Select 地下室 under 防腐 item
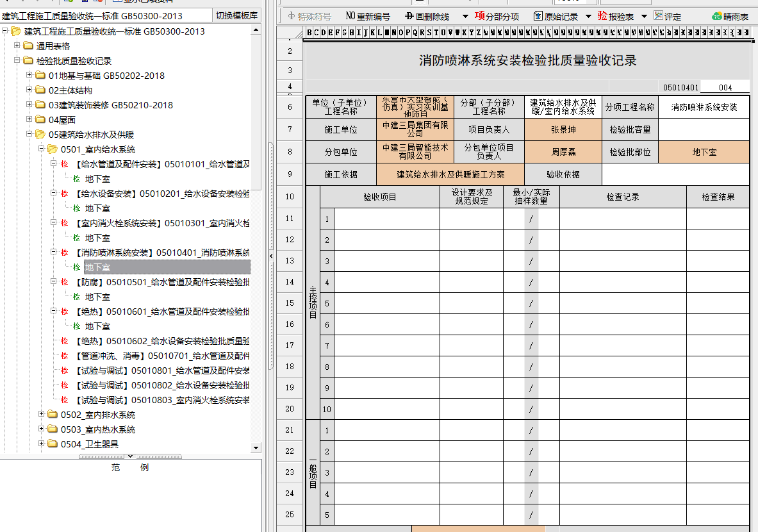 (97, 297)
